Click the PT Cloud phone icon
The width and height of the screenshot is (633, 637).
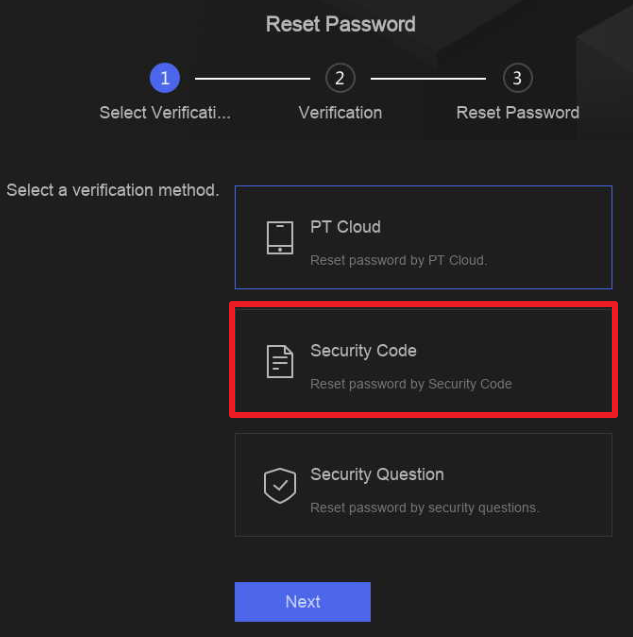point(280,237)
